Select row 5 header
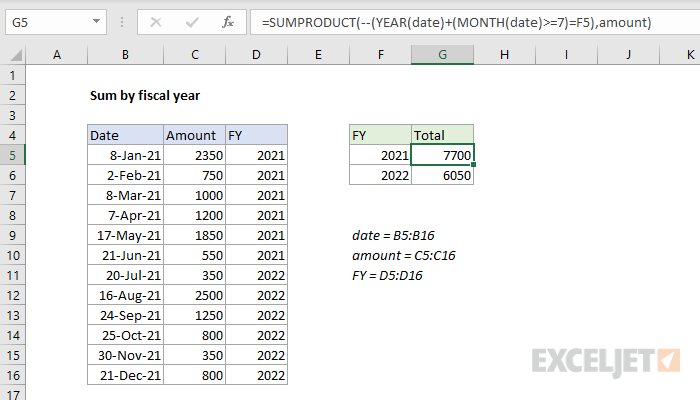Viewport: 700px width, 400px height. [x=12, y=155]
